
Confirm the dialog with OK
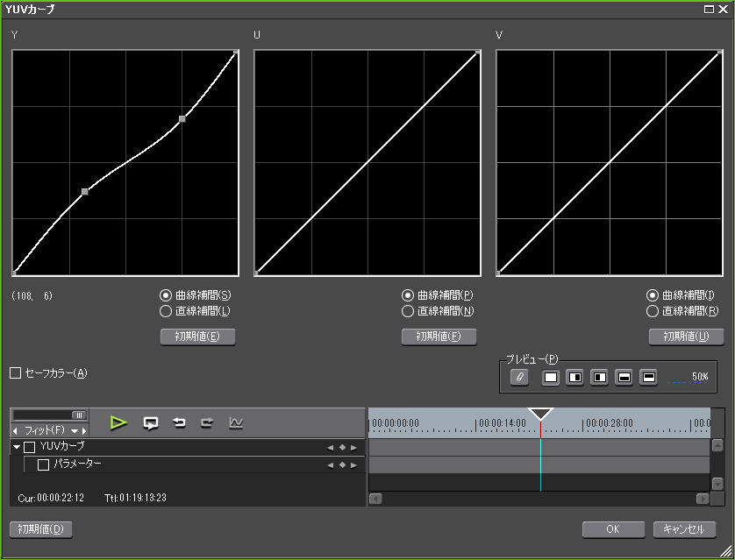pos(613,529)
